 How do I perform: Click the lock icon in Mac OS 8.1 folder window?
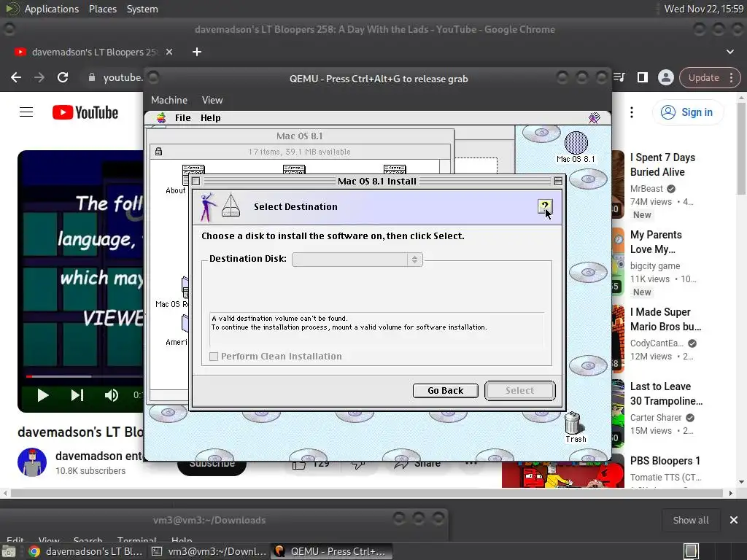tap(158, 152)
